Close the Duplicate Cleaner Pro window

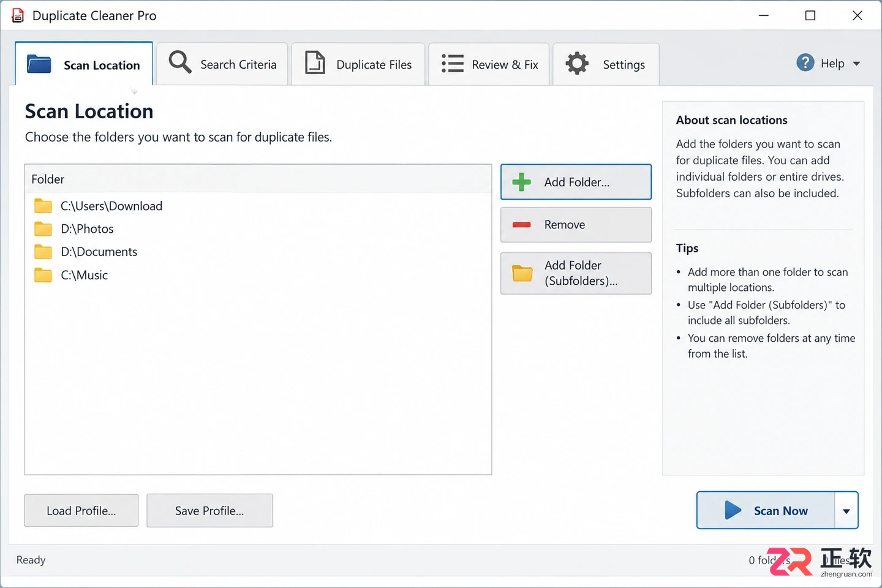tap(858, 15)
